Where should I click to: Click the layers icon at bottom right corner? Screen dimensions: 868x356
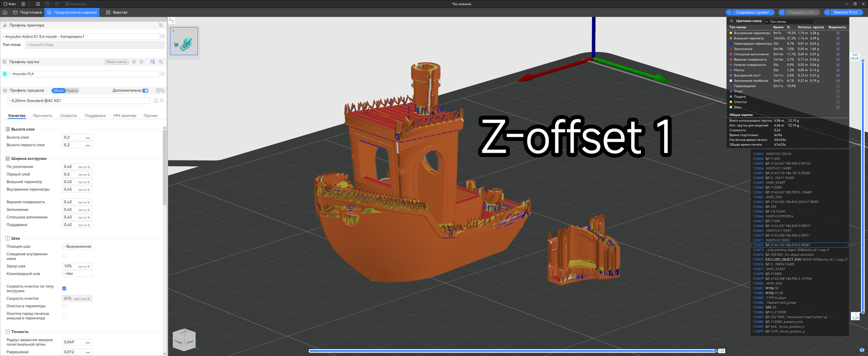tap(862, 350)
